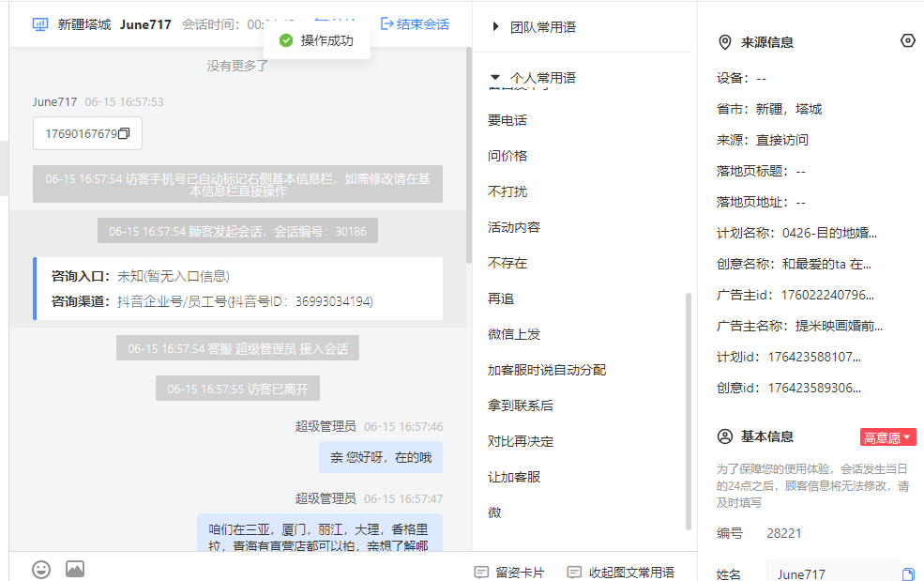The height and width of the screenshot is (581, 924).
Task: Click the hexagon icon right of 来源信息
Action: click(x=908, y=40)
